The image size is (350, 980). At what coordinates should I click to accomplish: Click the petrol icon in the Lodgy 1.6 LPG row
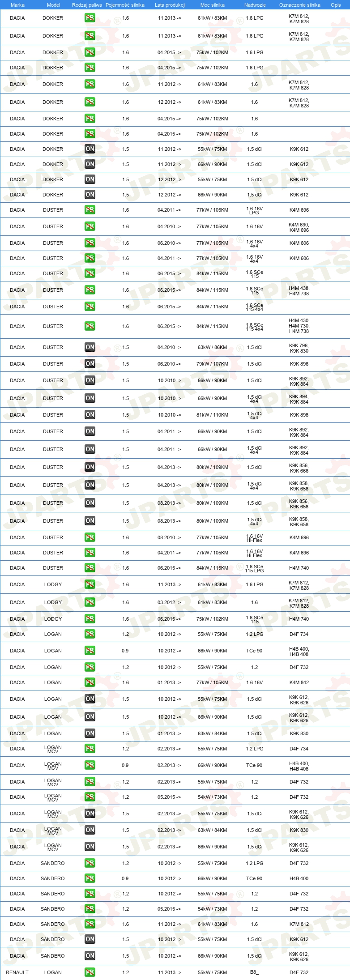point(90,584)
